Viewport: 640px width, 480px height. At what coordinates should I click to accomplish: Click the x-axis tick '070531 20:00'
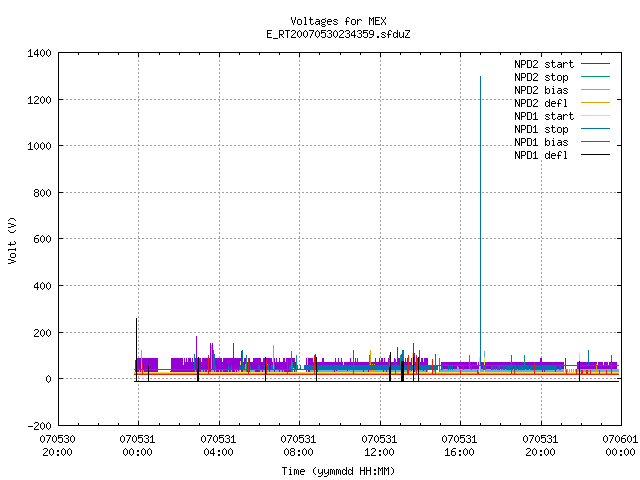pyautogui.click(x=540, y=446)
